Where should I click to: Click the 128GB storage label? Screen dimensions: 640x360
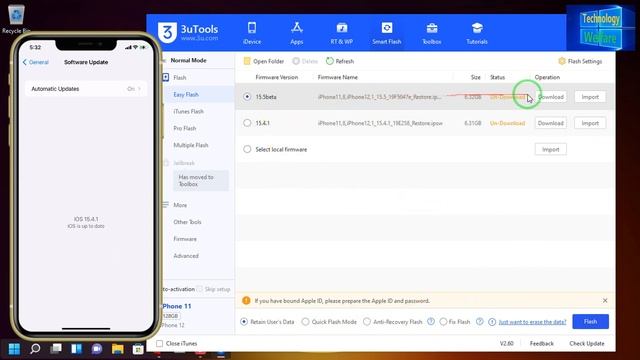171,316
